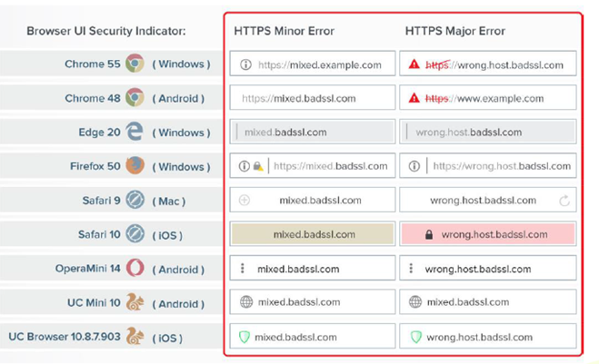Click the UC Mini 10 squirrel icon
Screen dimensions: 599x364
tap(135, 302)
